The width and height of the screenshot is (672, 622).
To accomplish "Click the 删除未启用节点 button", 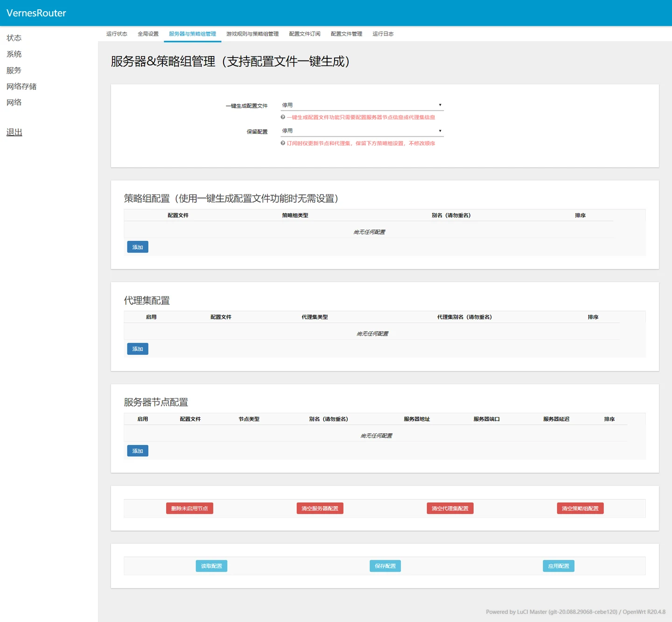I will (x=189, y=509).
